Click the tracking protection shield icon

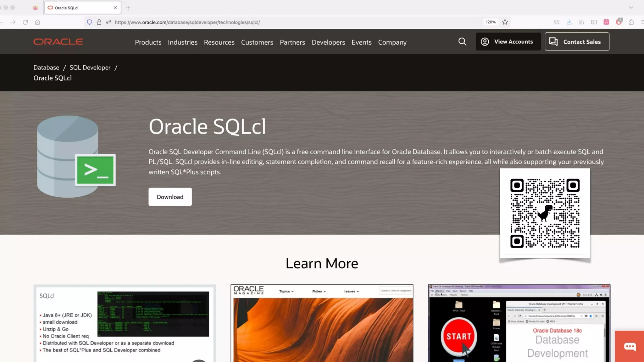(89, 22)
